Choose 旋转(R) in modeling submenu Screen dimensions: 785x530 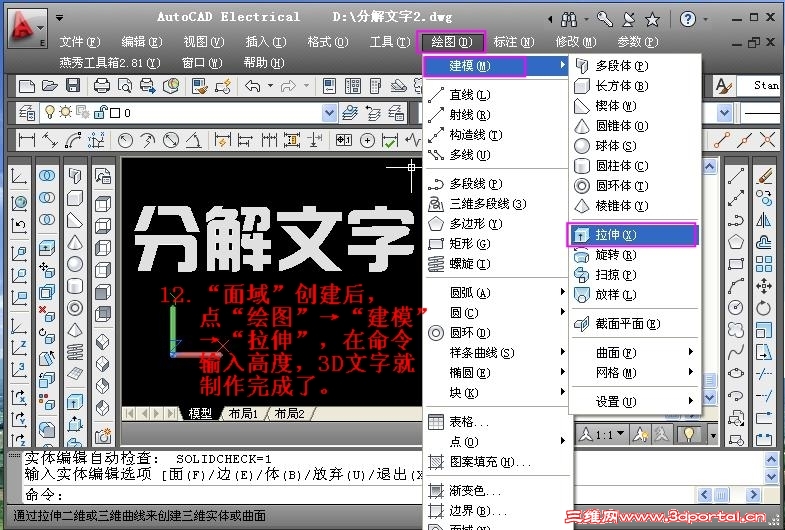(x=635, y=255)
